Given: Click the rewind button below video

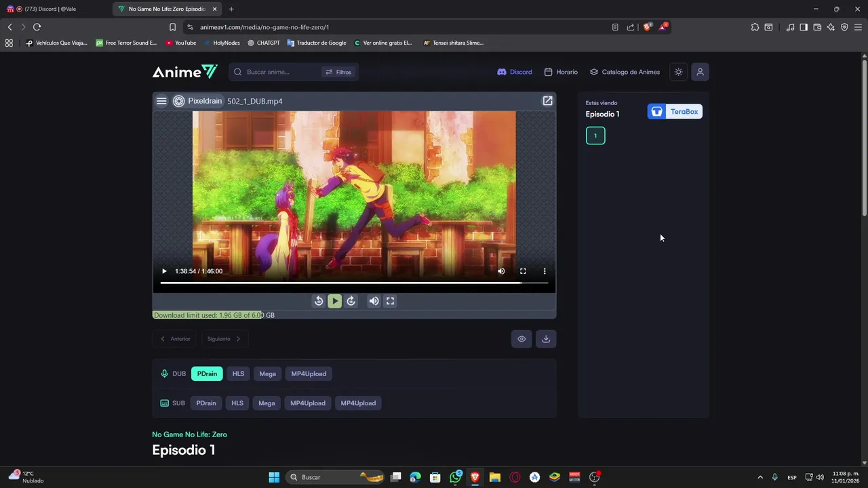Looking at the screenshot, I should point(319,301).
